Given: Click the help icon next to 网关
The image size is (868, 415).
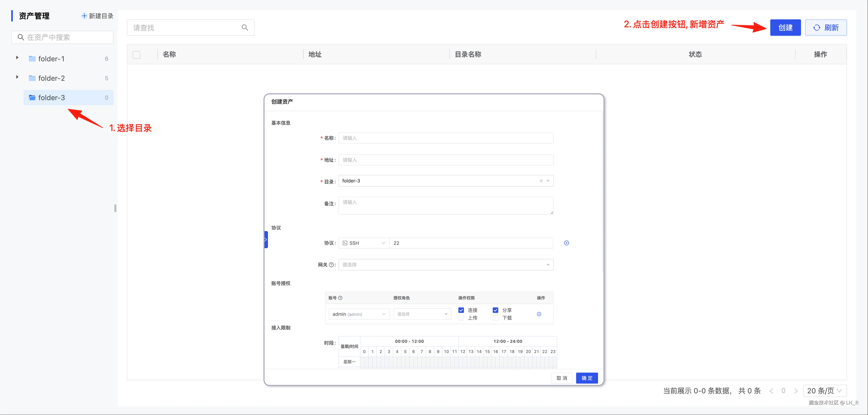Looking at the screenshot, I should pyautogui.click(x=331, y=265).
